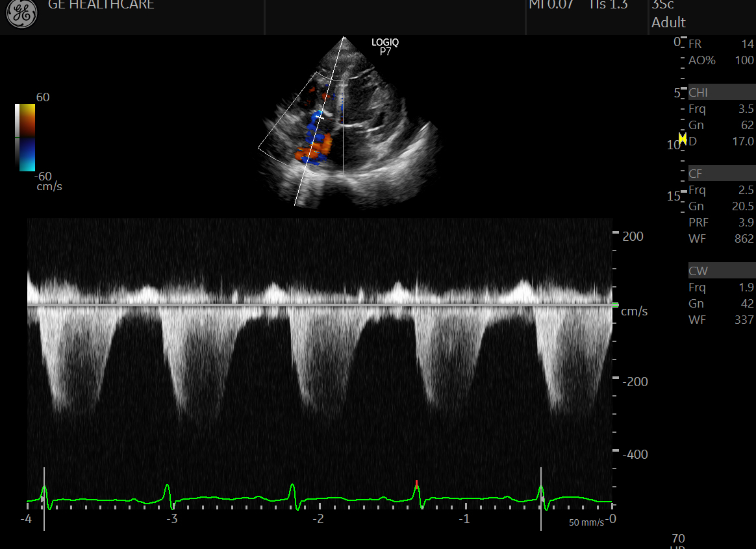Click the -400 mark on velocity scale
Screen dimensions: 756x549
pyautogui.click(x=636, y=454)
